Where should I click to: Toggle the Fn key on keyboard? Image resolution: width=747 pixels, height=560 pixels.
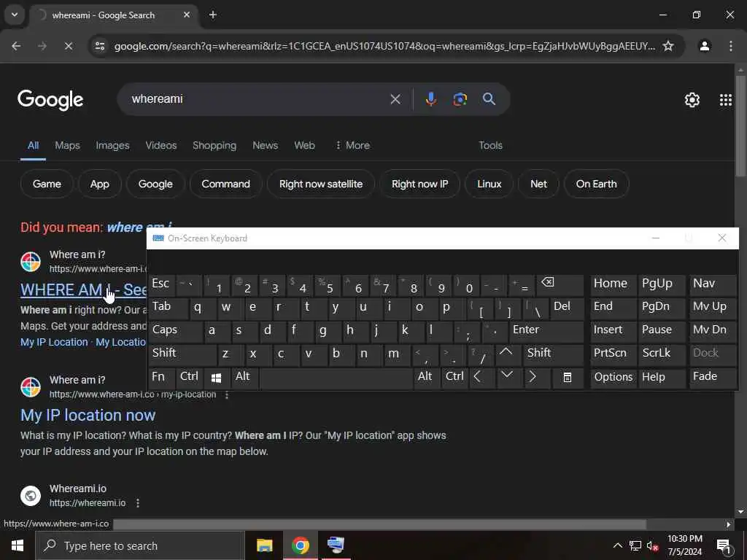click(161, 378)
